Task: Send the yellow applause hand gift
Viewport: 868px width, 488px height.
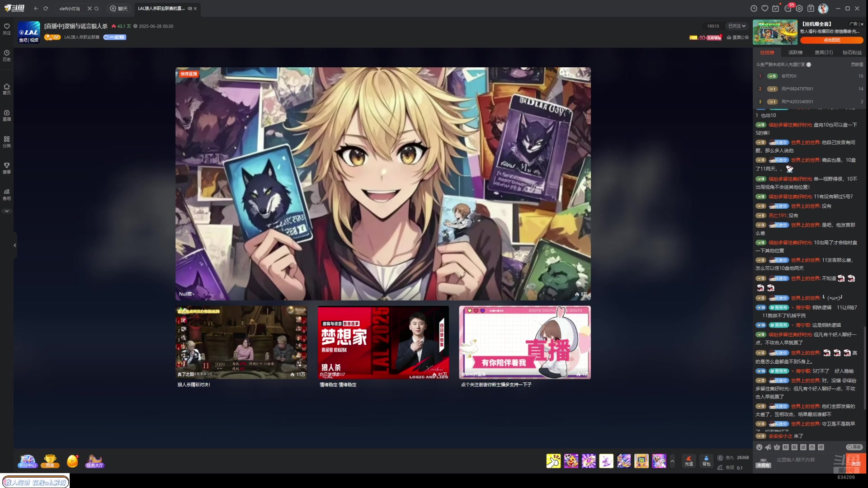Action: (553, 461)
